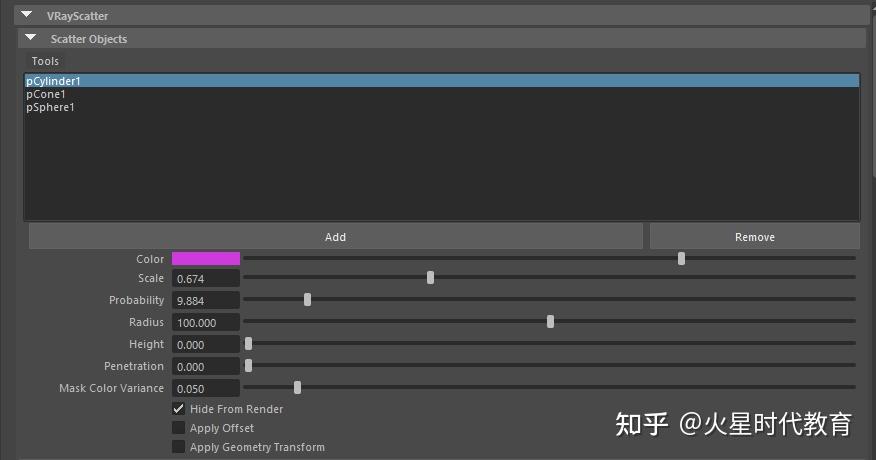Collapse the Scatter Objects section
The width and height of the screenshot is (876, 460).
click(x=31, y=38)
